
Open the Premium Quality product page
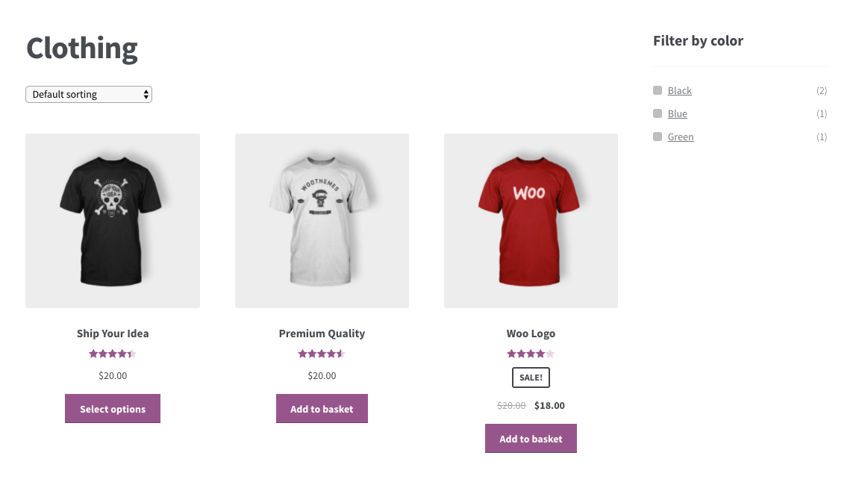pyautogui.click(x=322, y=334)
